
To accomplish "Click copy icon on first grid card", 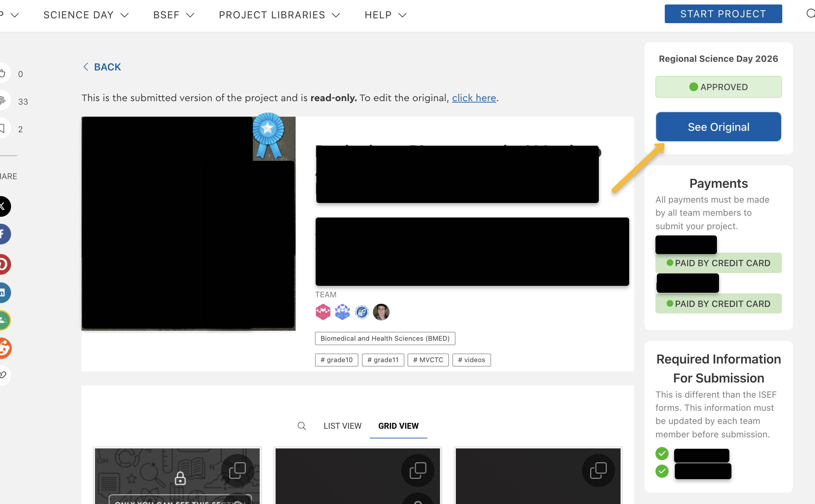I will click(x=237, y=471).
